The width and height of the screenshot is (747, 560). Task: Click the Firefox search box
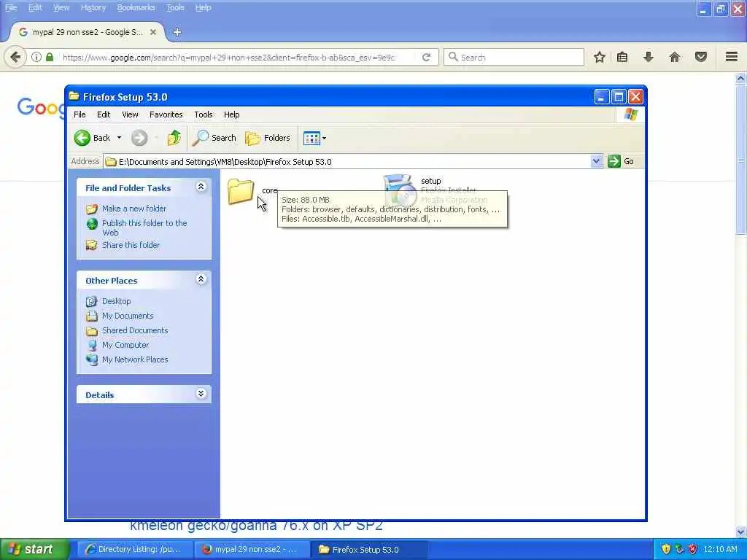coord(514,57)
